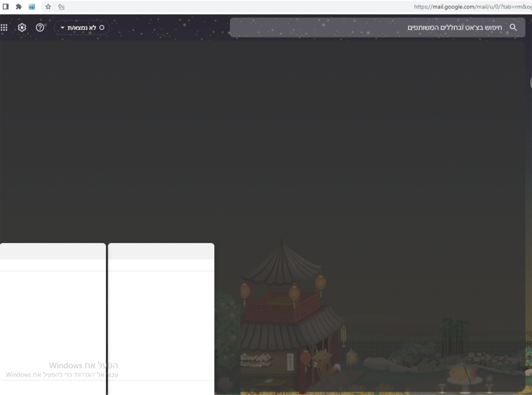
Task: Open the Help question mark
Action: 40,27
